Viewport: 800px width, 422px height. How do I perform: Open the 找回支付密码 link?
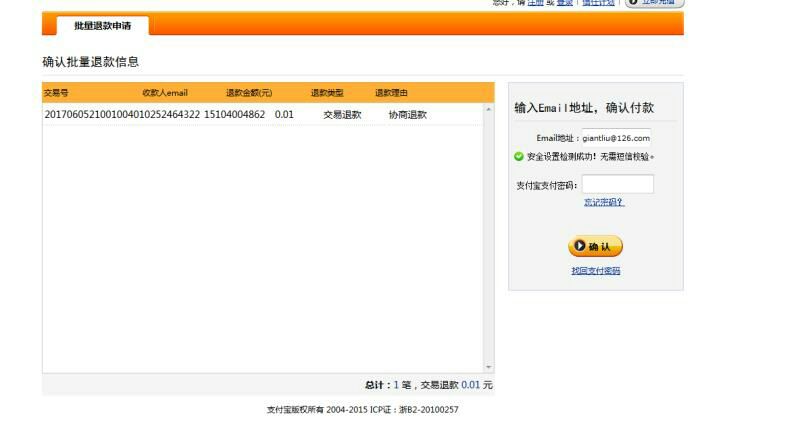click(x=595, y=271)
